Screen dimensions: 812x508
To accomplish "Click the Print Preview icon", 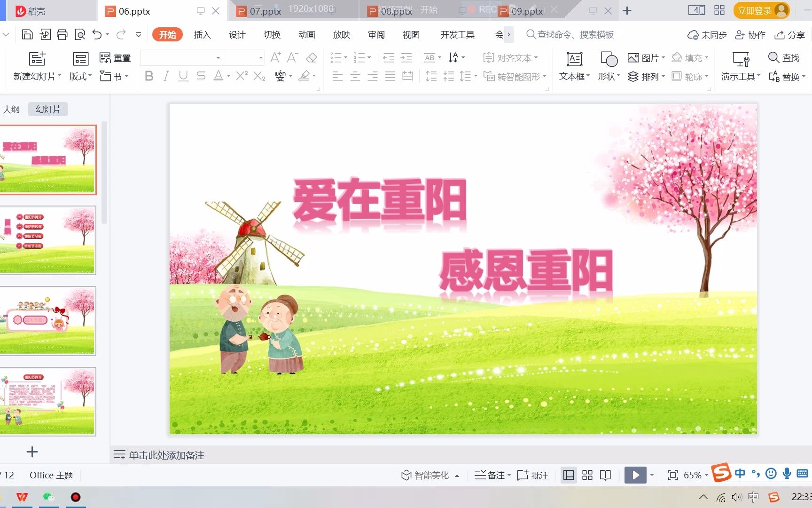I will (80, 34).
